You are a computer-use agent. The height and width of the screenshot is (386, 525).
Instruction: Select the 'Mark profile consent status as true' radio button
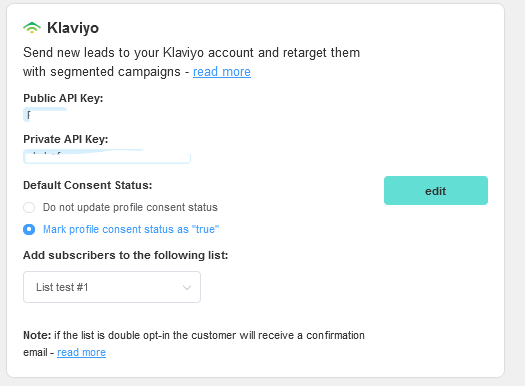[29, 229]
